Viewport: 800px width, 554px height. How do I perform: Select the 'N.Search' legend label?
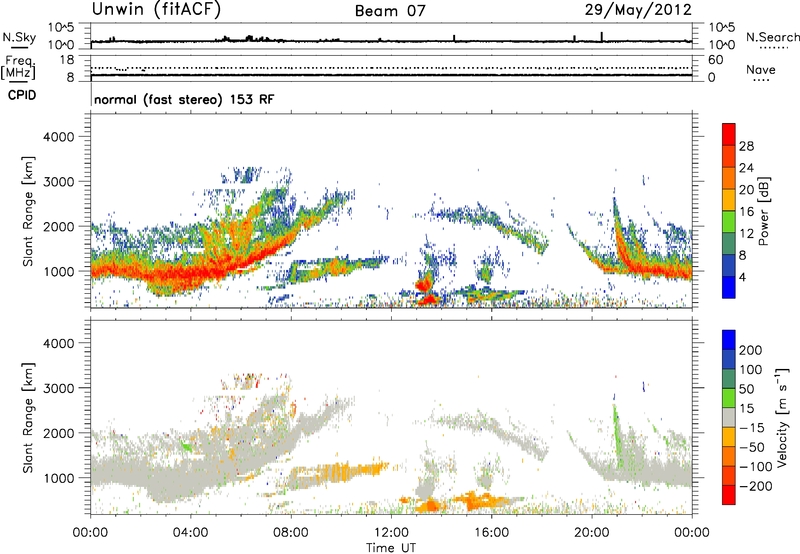772,37
